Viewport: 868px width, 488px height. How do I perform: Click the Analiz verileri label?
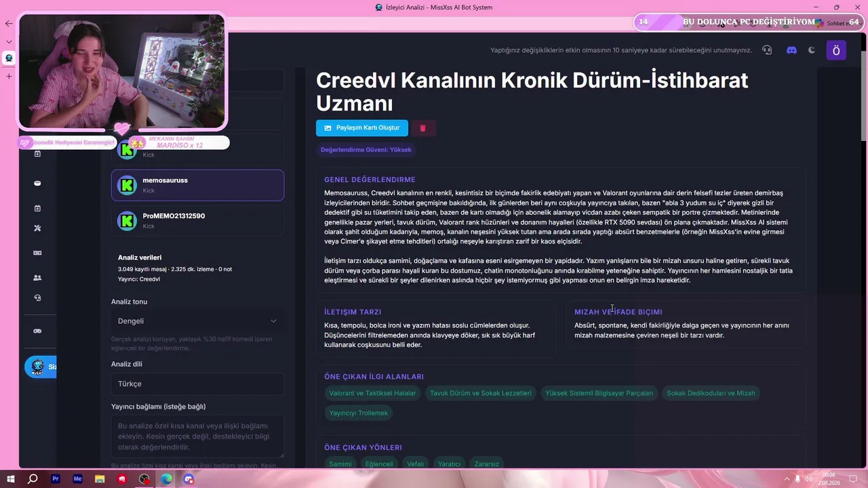coord(140,258)
